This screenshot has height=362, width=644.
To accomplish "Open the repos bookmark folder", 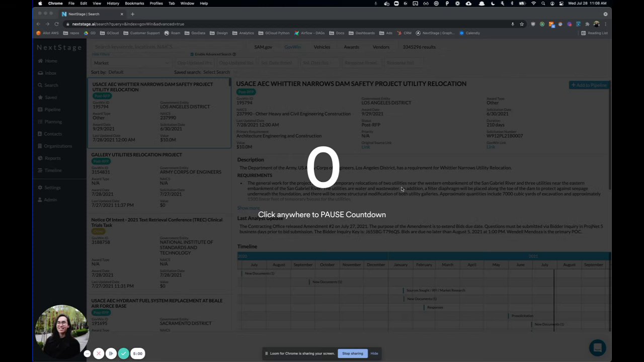I will tap(71, 33).
